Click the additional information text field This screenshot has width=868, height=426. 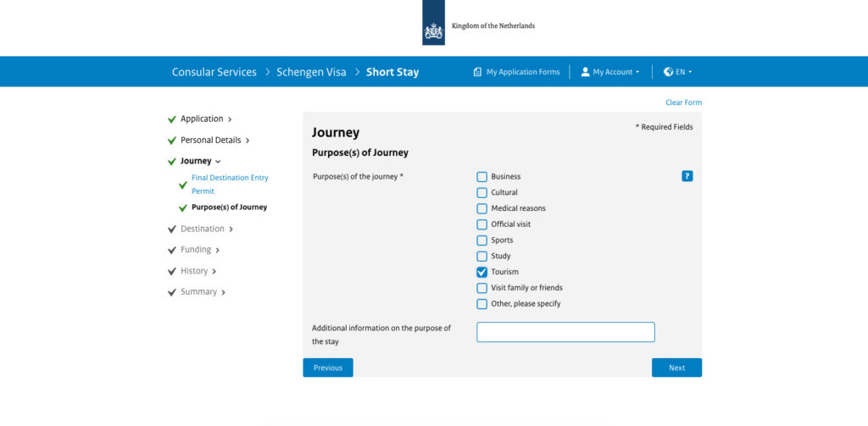coord(565,332)
